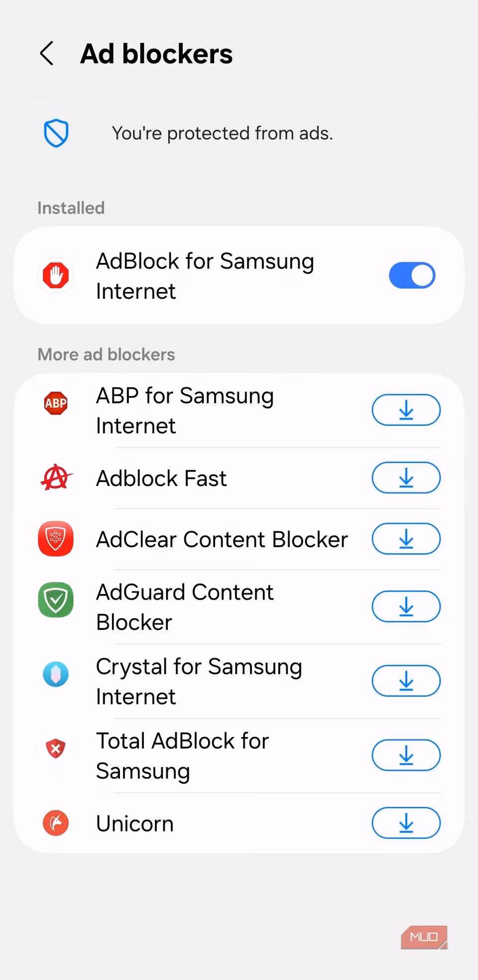The width and height of the screenshot is (478, 980).
Task: Select the Unicorn app icon
Action: tap(55, 823)
